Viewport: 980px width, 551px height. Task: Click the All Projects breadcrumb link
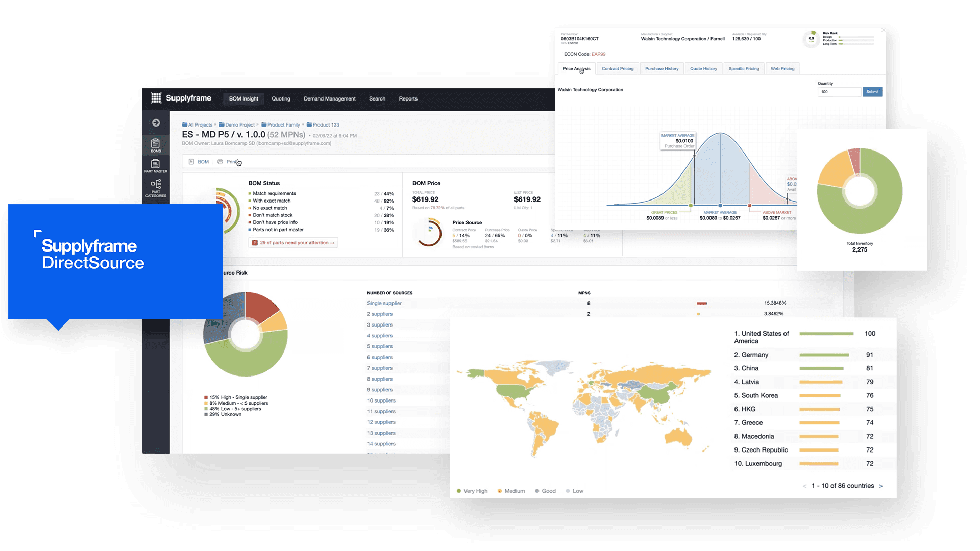coord(198,125)
